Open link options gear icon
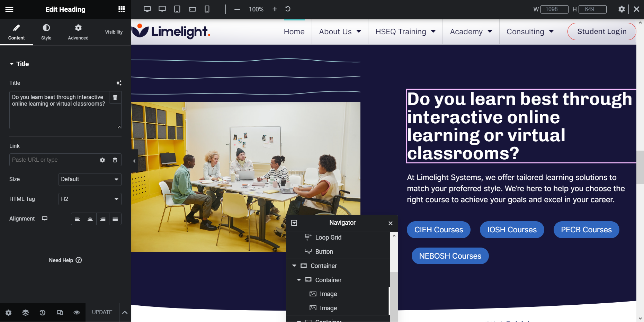This screenshot has width=644, height=322. click(x=102, y=160)
